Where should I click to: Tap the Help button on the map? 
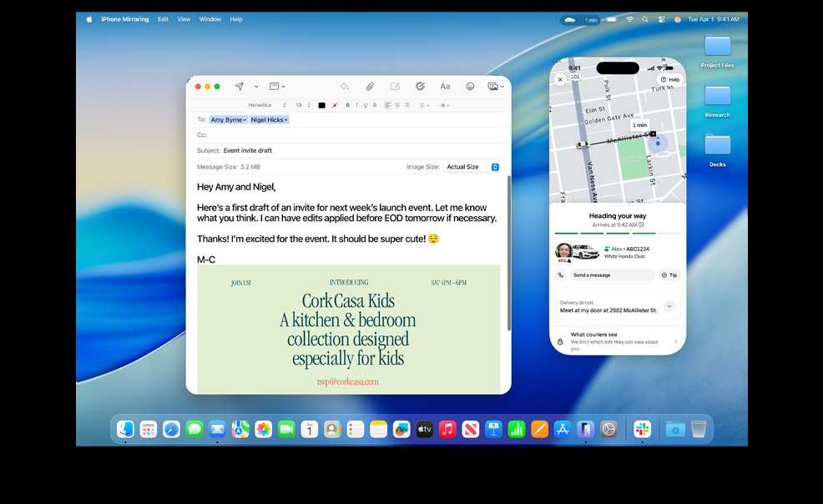670,79
